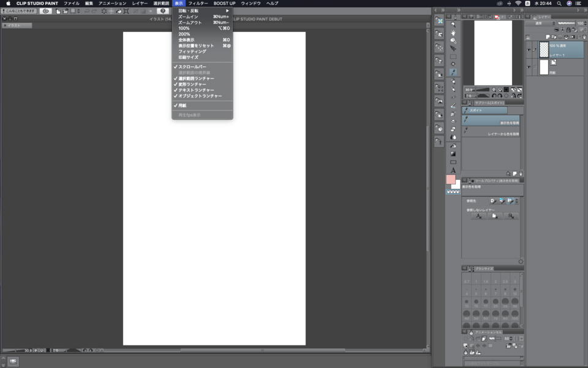Viewport: 588px width, 368px height.
Task: Select the Fill bucket tool
Action: [x=453, y=145]
